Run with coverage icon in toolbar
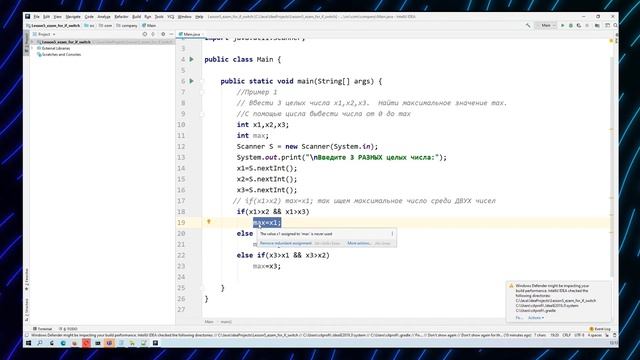 coord(579,25)
